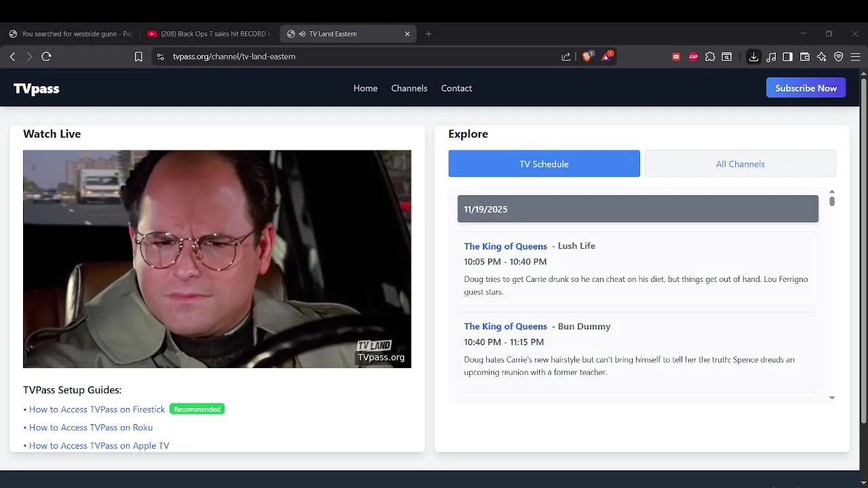Open site settings icon beside URL
Screen dimensions: 868x488
click(x=160, y=57)
